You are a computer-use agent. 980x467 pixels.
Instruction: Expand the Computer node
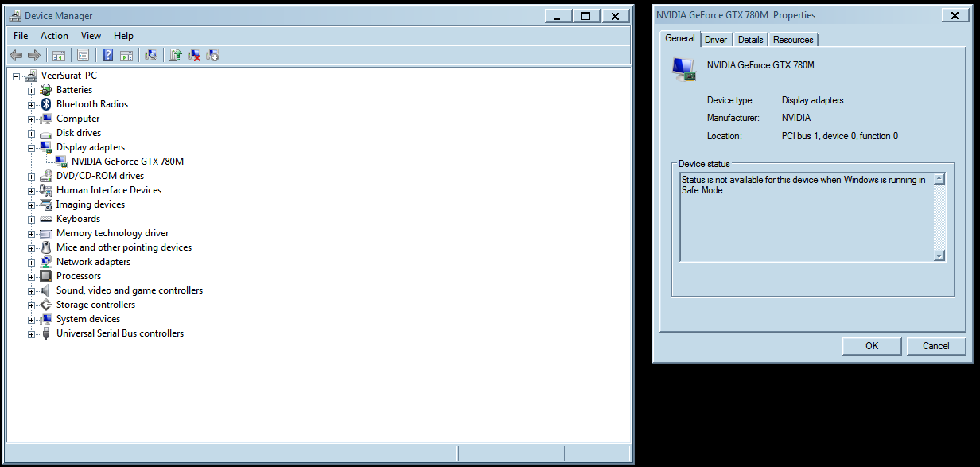point(32,119)
